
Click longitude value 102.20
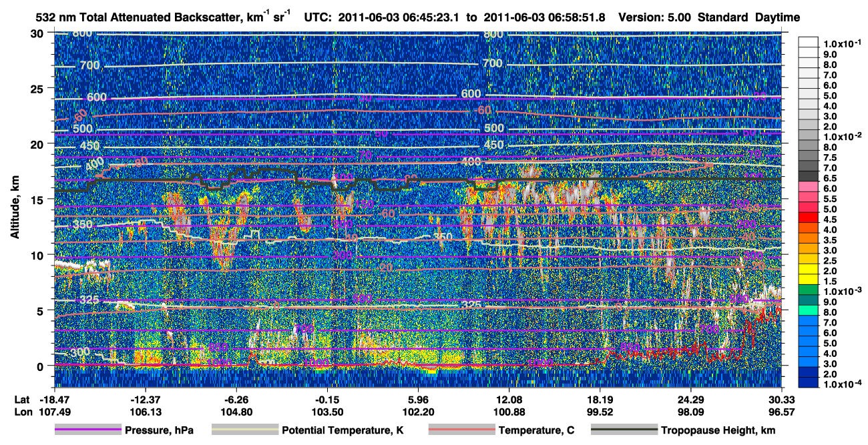pos(417,412)
